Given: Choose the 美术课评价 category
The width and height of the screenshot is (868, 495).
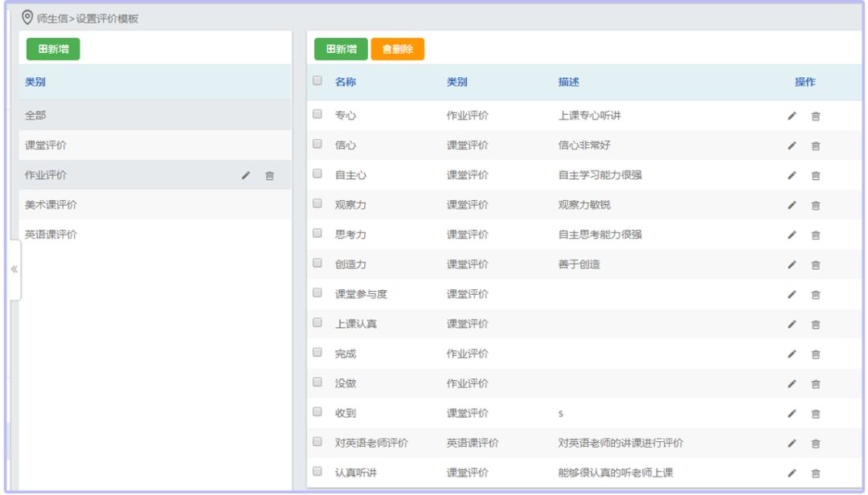Looking at the screenshot, I should tap(51, 205).
